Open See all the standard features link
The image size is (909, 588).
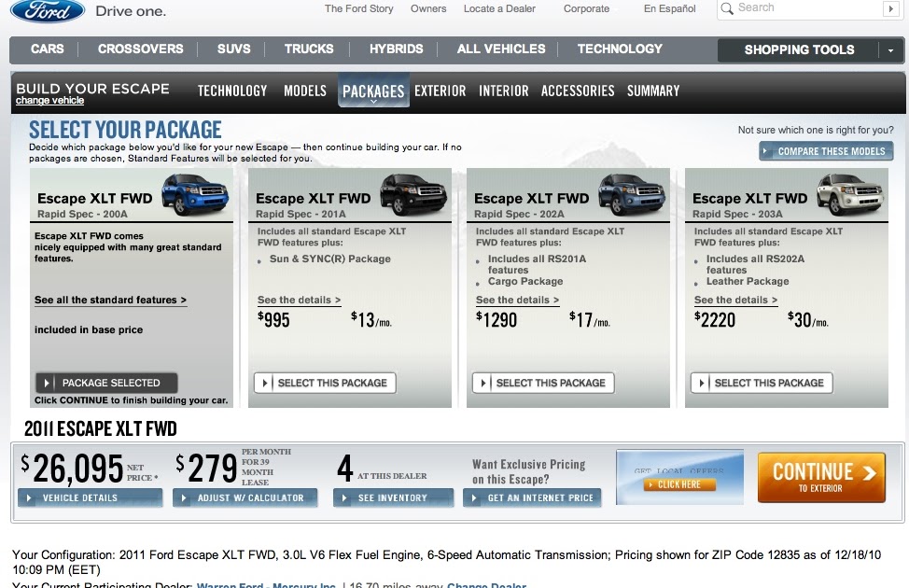click(x=110, y=301)
